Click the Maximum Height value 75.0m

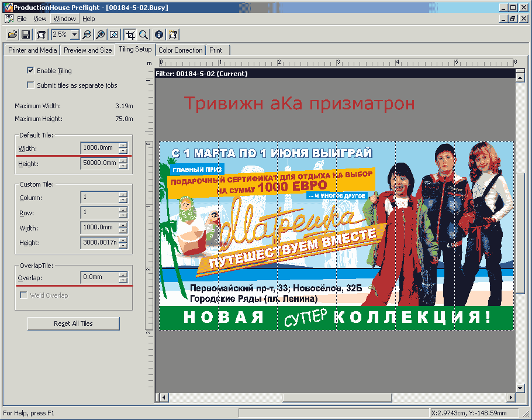(124, 119)
